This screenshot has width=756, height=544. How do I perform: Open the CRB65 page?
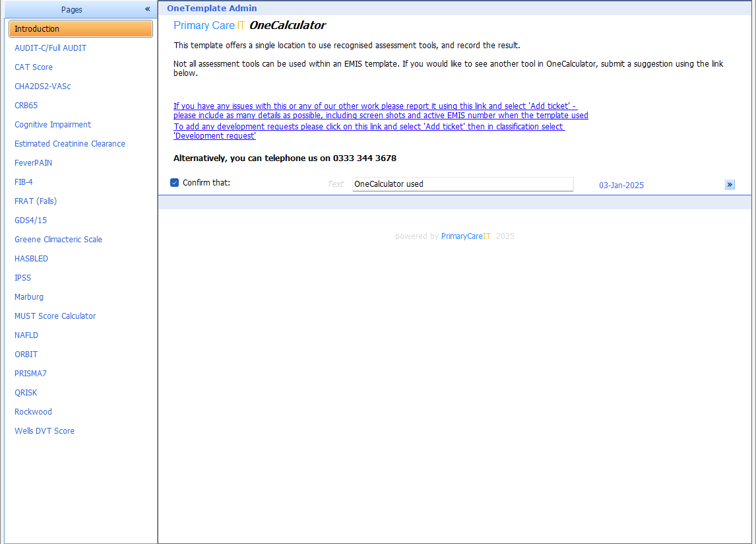pos(26,106)
